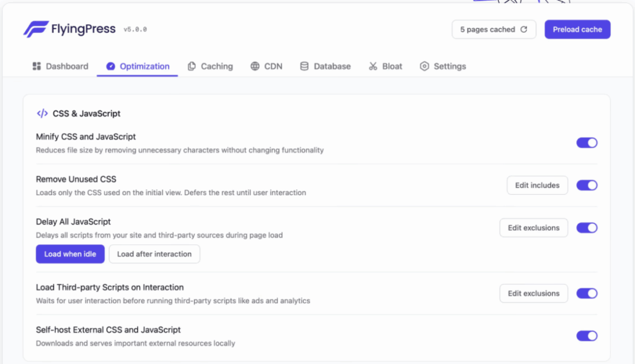Image resolution: width=635 pixels, height=364 pixels.
Task: Click the Dashboard grid icon
Action: 37,66
